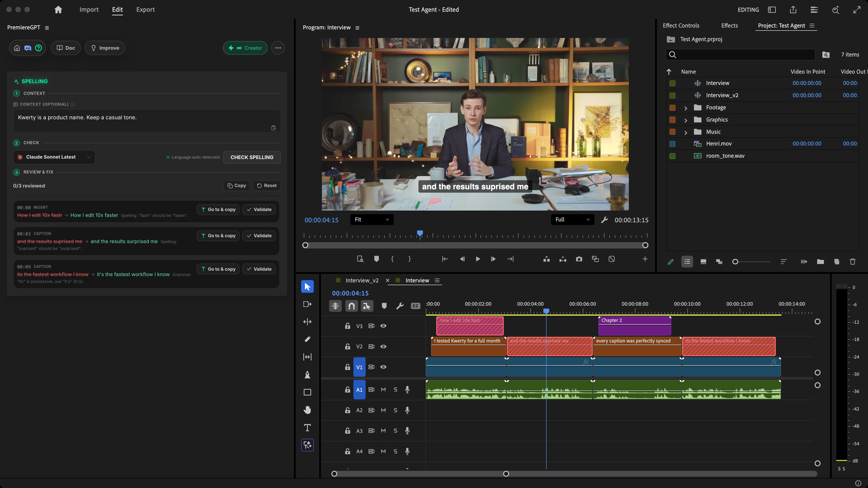Open the Program: Interview panel menu
Screen dimensions: 868x488
357,28
